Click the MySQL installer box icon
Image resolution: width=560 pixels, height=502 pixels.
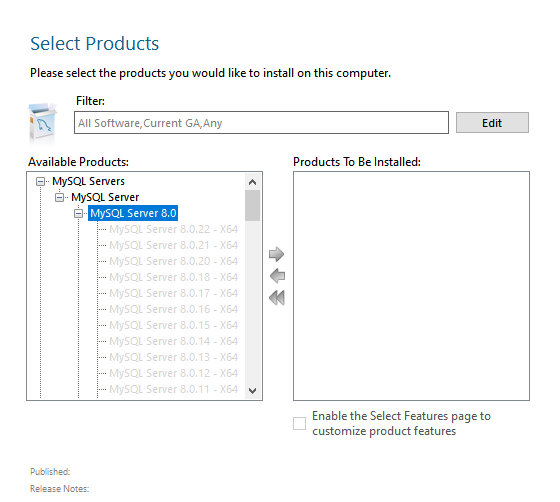coord(42,123)
